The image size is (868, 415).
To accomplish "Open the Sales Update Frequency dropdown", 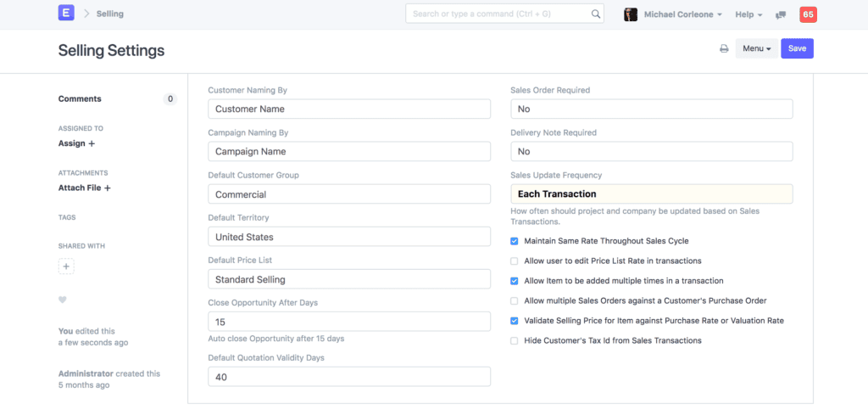I will (652, 194).
